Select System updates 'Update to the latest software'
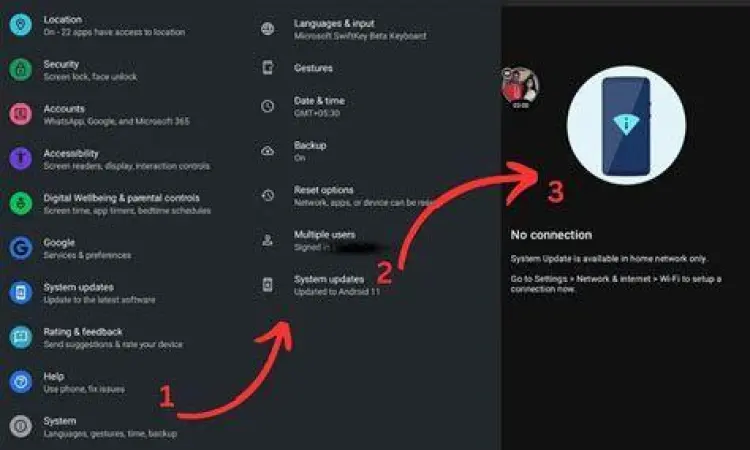The width and height of the screenshot is (750, 450). coord(99,293)
